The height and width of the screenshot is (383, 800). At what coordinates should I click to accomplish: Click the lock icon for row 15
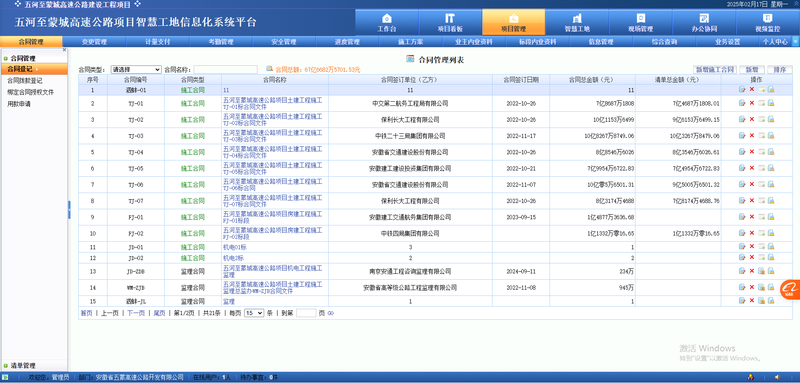click(x=771, y=301)
